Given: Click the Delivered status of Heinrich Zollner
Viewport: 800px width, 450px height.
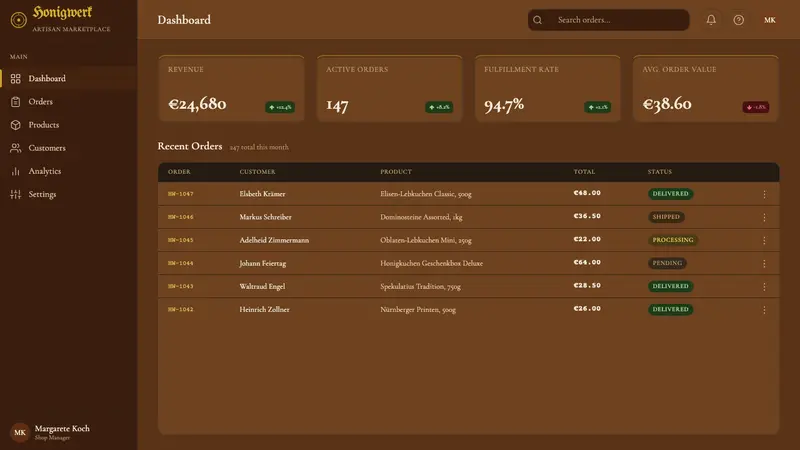Looking at the screenshot, I should point(670,309).
